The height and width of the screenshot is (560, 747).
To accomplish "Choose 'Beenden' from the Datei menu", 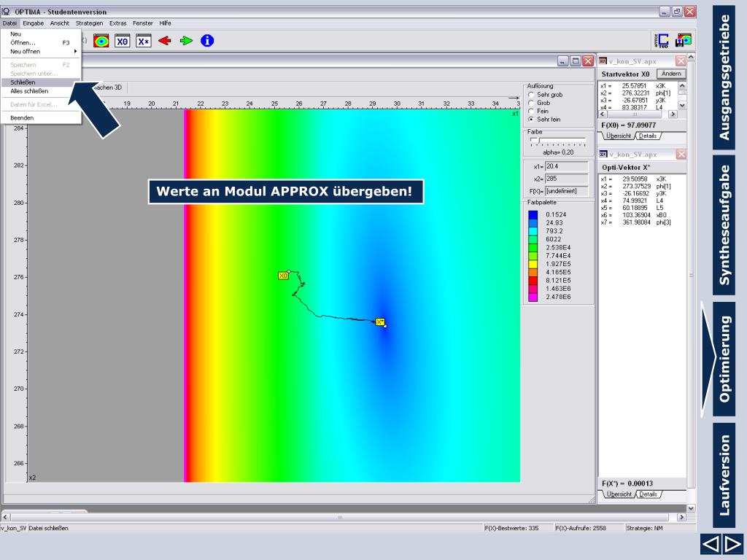I will coord(41,117).
